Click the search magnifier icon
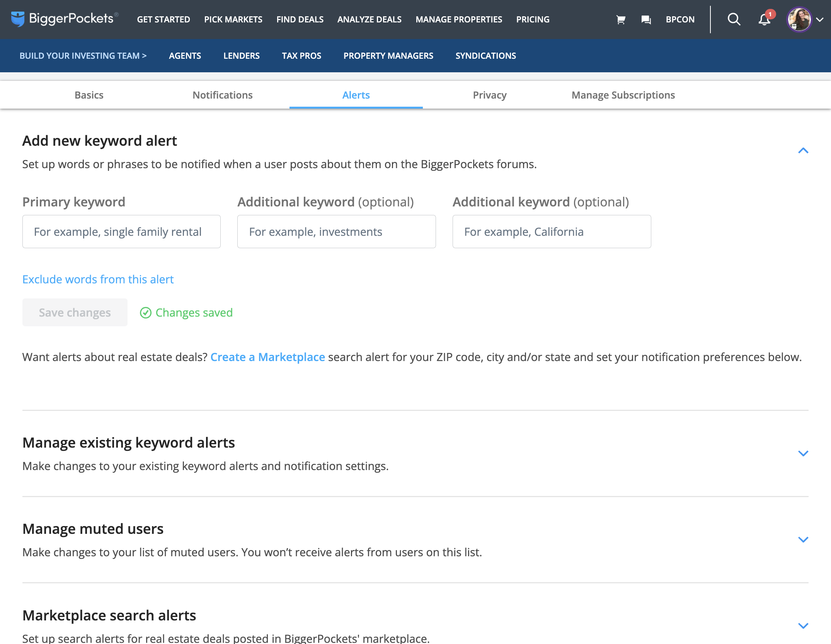Viewport: 831px width, 644px height. (734, 19)
